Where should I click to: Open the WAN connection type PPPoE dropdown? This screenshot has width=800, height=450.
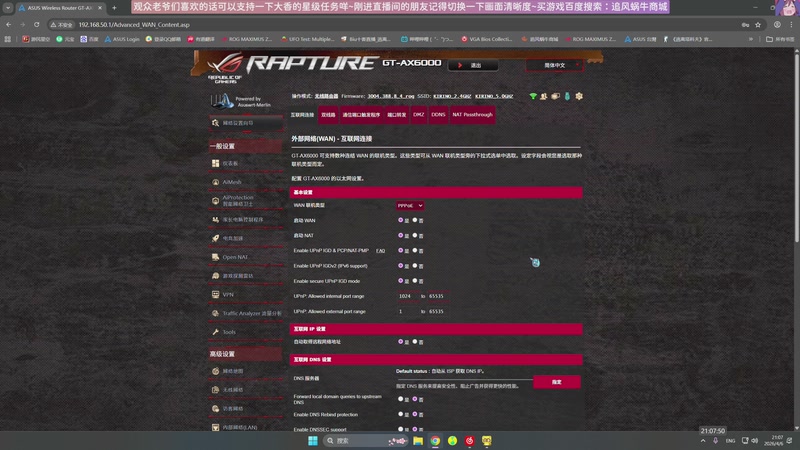tap(410, 206)
